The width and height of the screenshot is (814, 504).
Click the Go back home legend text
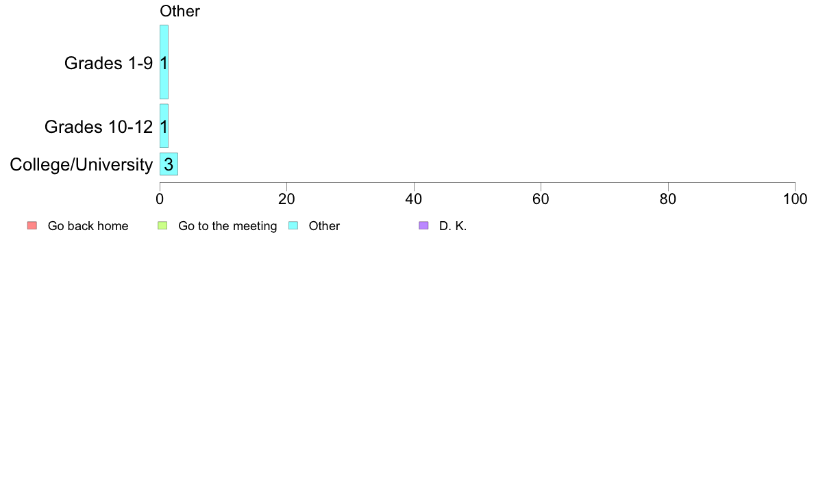88,226
